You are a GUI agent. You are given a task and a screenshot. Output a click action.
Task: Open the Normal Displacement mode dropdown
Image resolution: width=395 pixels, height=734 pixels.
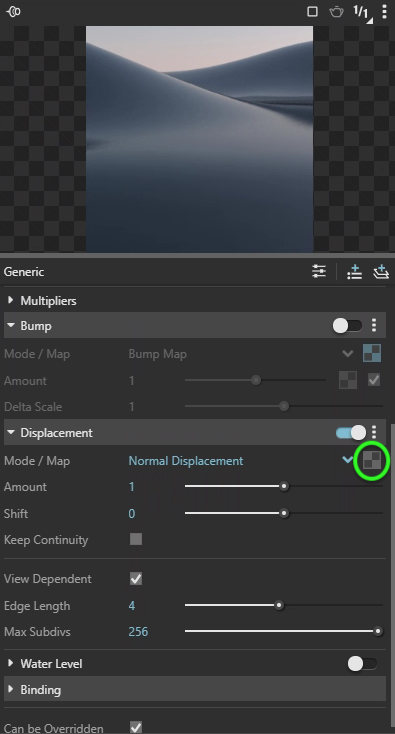coord(348,460)
